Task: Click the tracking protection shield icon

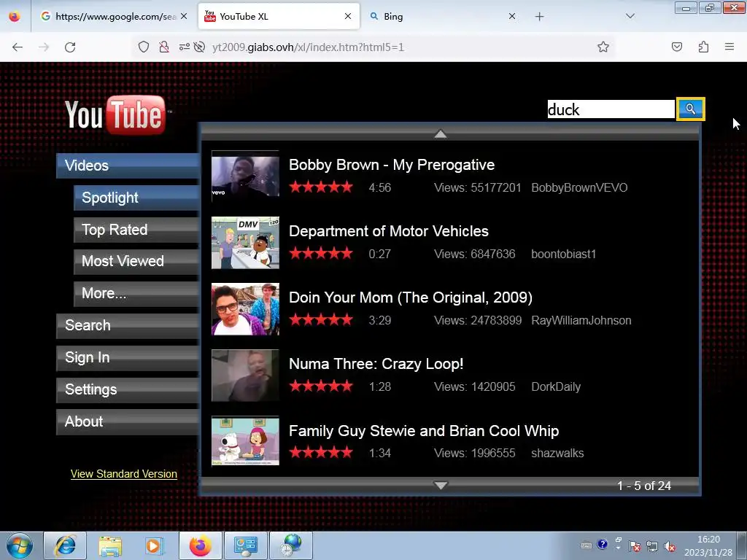Action: pyautogui.click(x=144, y=47)
